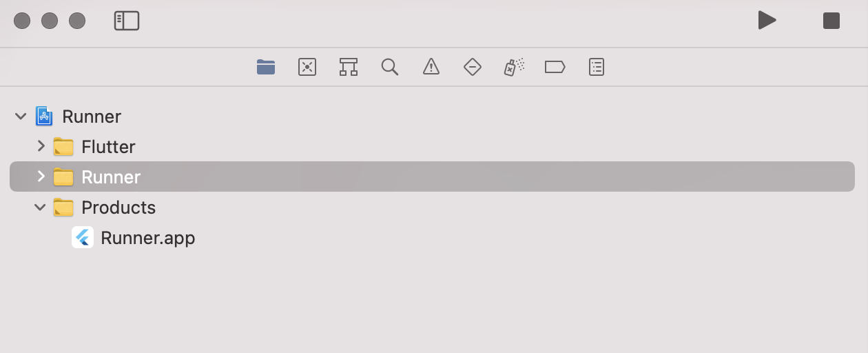Toggle the navigator sidebar panel button
This screenshot has height=353, width=868.
tap(127, 21)
